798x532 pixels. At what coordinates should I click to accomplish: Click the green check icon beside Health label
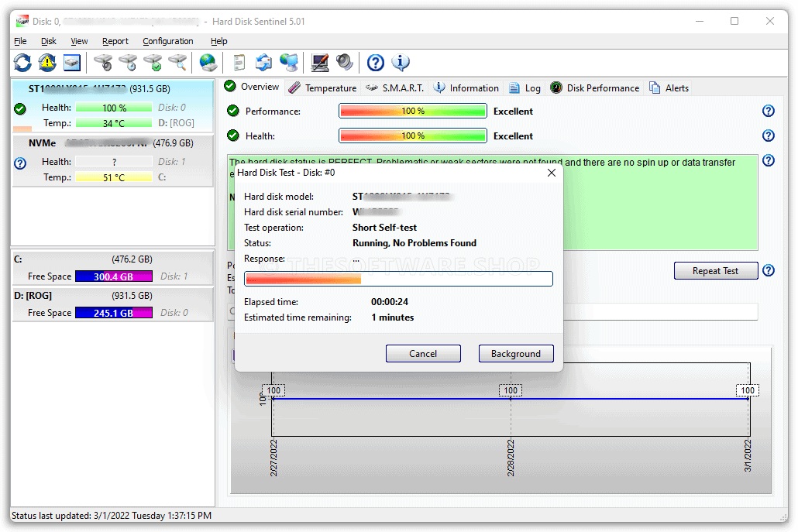tap(233, 136)
